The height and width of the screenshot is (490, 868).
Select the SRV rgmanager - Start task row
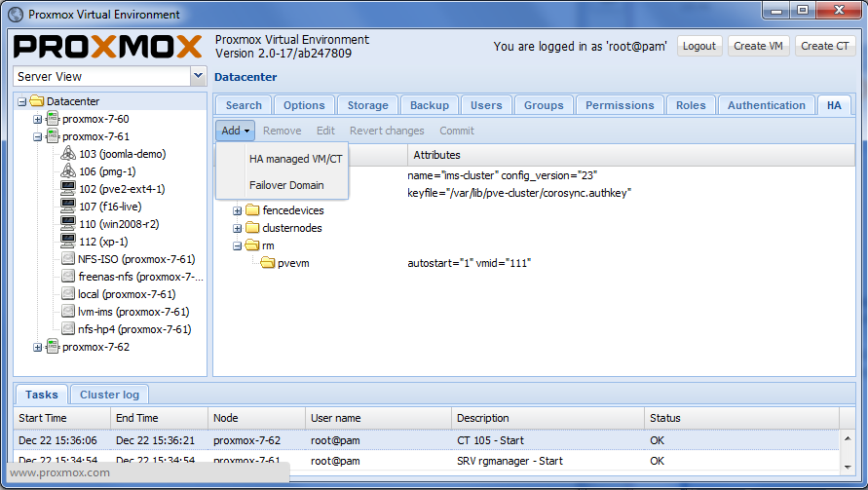427,461
